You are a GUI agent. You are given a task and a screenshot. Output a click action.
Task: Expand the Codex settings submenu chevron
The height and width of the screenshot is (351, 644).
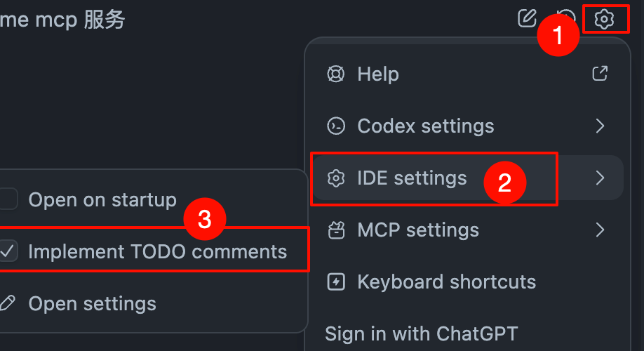point(600,126)
